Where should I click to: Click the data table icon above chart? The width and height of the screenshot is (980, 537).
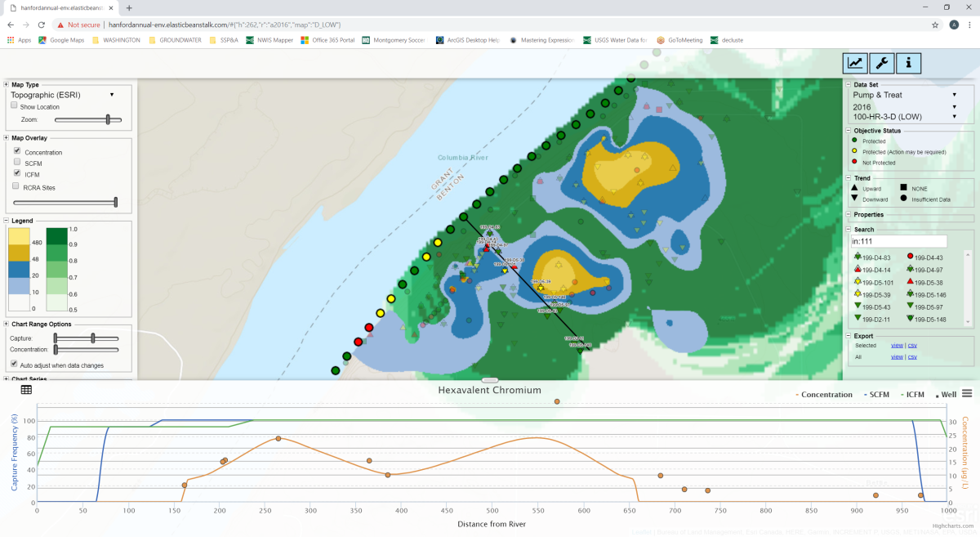tap(26, 390)
